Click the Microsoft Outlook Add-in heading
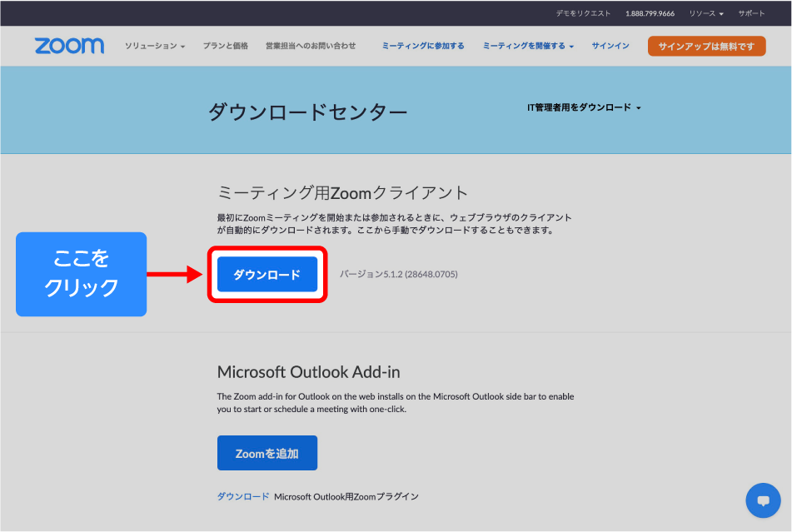The width and height of the screenshot is (792, 532). (x=309, y=372)
